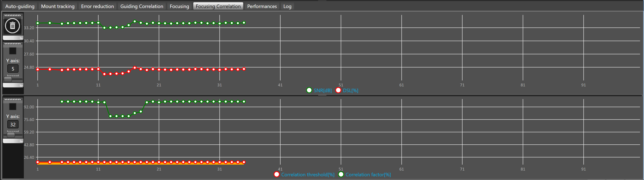Click the dotted grip of trash panel
Screen dimensions: 644x180
pos(13,15)
